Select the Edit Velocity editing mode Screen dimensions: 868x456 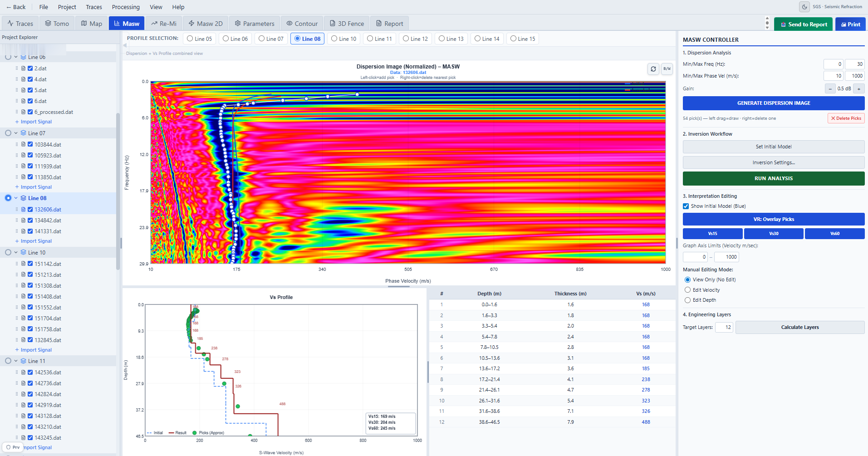click(x=688, y=290)
